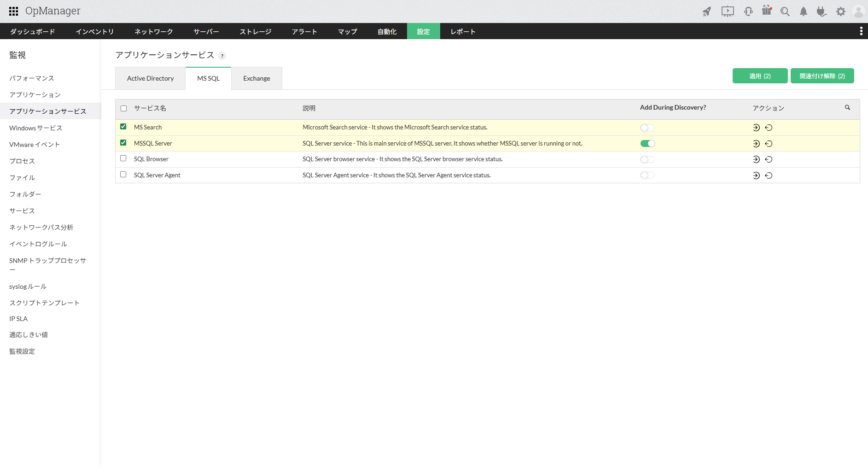Image resolution: width=868 pixels, height=467 pixels.
Task: Click the rocket quick-start icon
Action: click(707, 12)
